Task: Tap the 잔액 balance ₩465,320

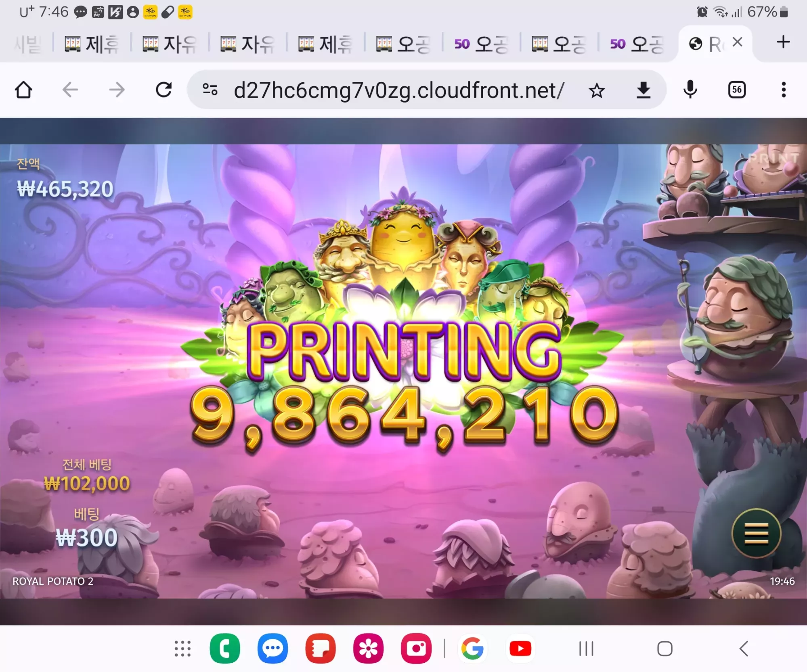Action: point(65,189)
